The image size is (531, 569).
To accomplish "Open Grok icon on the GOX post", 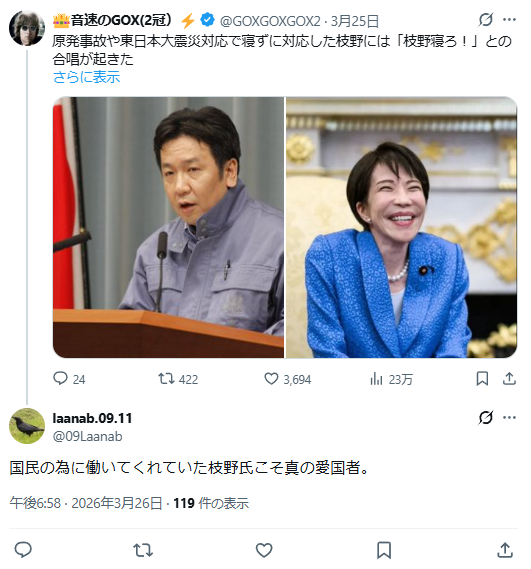I will (x=486, y=20).
